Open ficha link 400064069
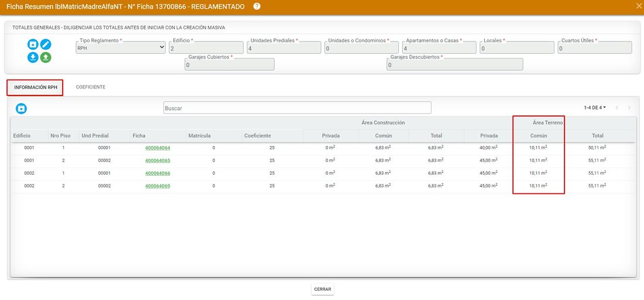 (157, 186)
